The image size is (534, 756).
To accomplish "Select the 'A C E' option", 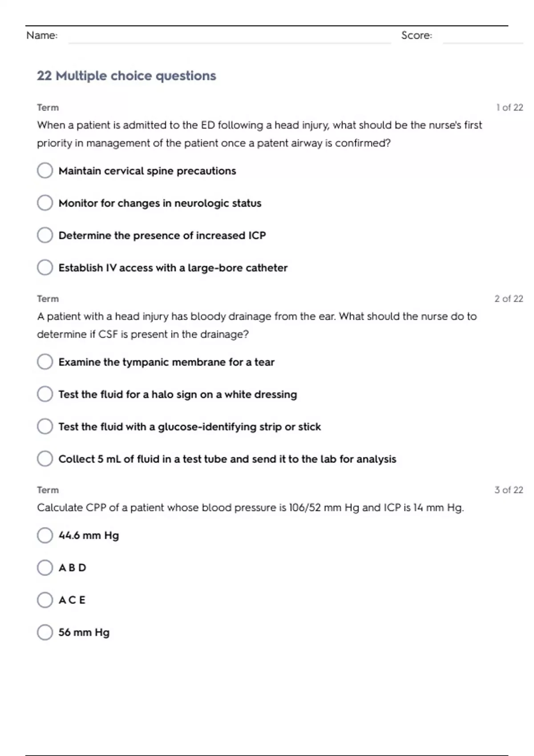I will click(45, 600).
